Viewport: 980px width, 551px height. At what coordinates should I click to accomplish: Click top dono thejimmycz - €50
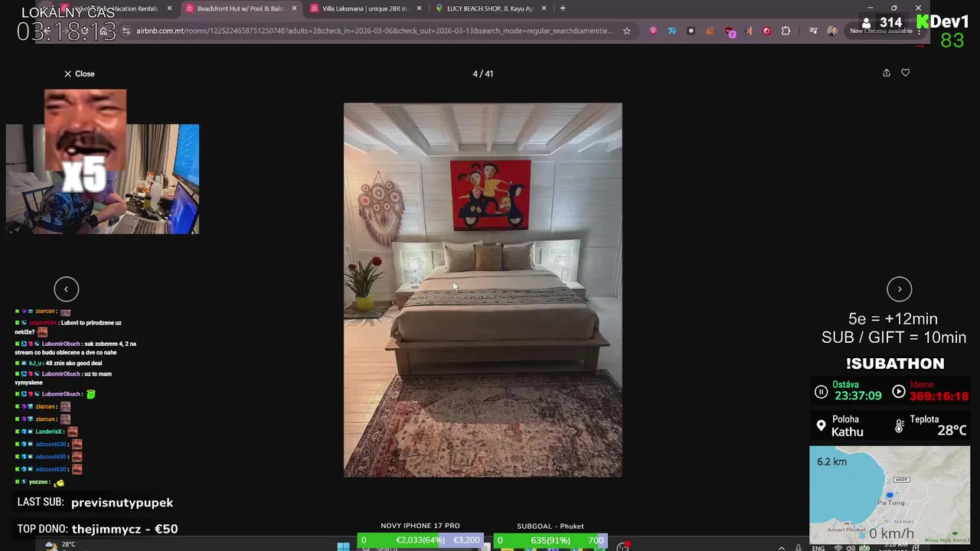point(125,529)
